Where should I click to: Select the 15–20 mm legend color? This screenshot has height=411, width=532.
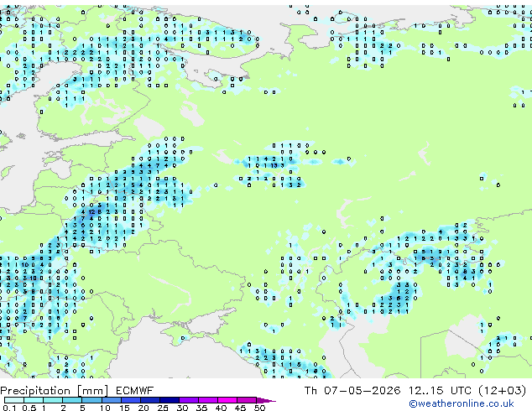click(130, 400)
